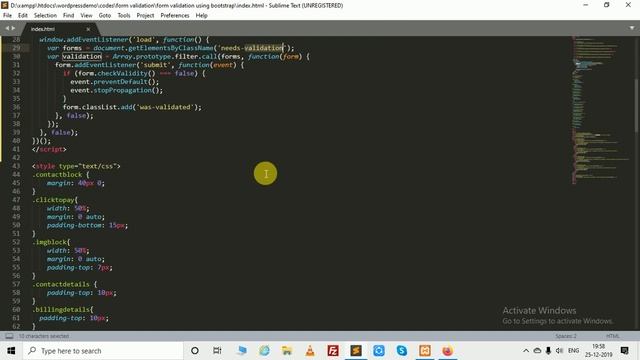Viewport: 640px width, 360px height.
Task: Click 'was-validated' string on line 36
Action: [165, 107]
